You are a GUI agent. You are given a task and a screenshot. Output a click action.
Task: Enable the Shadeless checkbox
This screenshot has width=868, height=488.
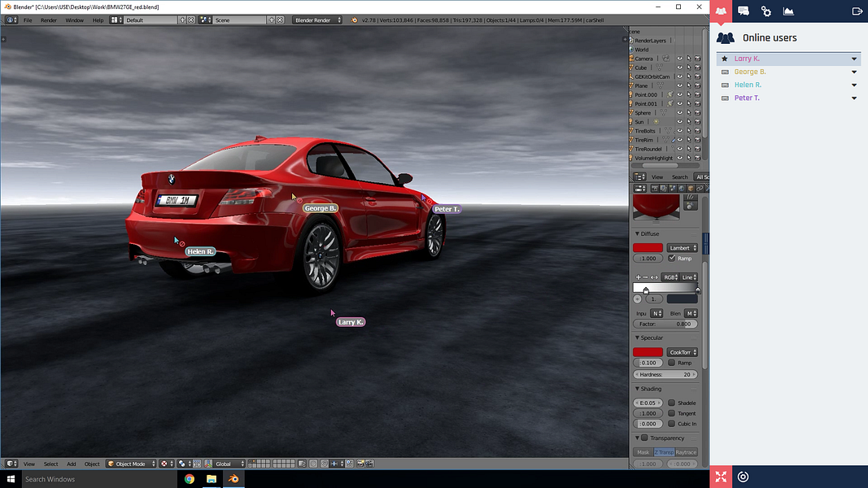(x=671, y=403)
